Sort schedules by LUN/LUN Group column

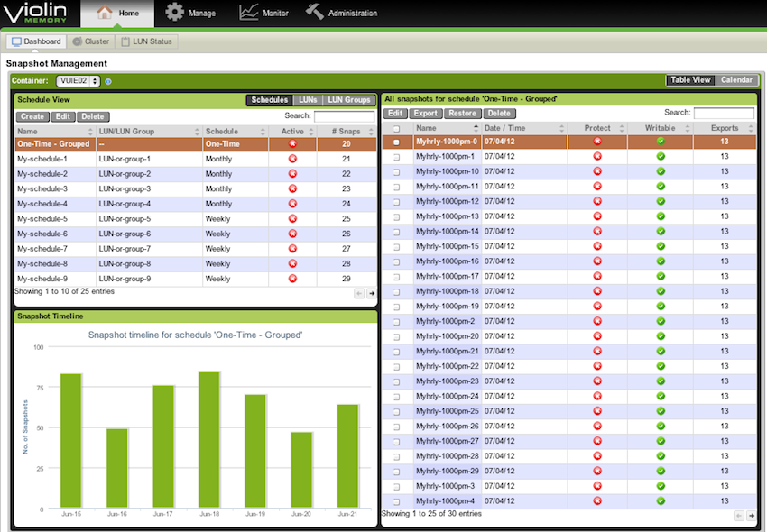pos(149,132)
